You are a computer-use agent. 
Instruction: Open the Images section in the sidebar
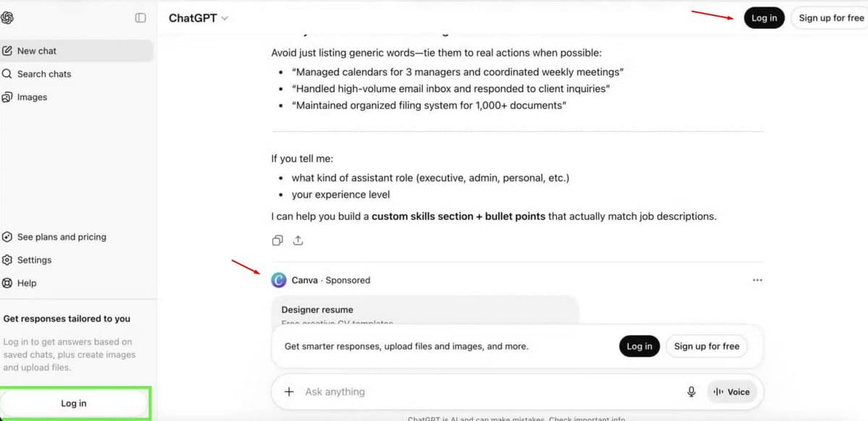tap(30, 97)
